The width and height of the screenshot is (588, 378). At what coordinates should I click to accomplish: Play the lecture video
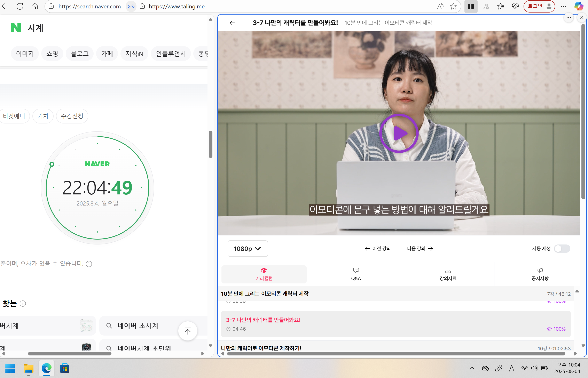coord(398,133)
